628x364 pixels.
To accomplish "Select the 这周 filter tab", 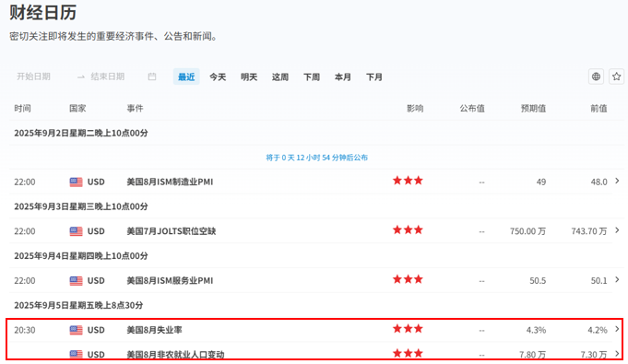I will (280, 76).
